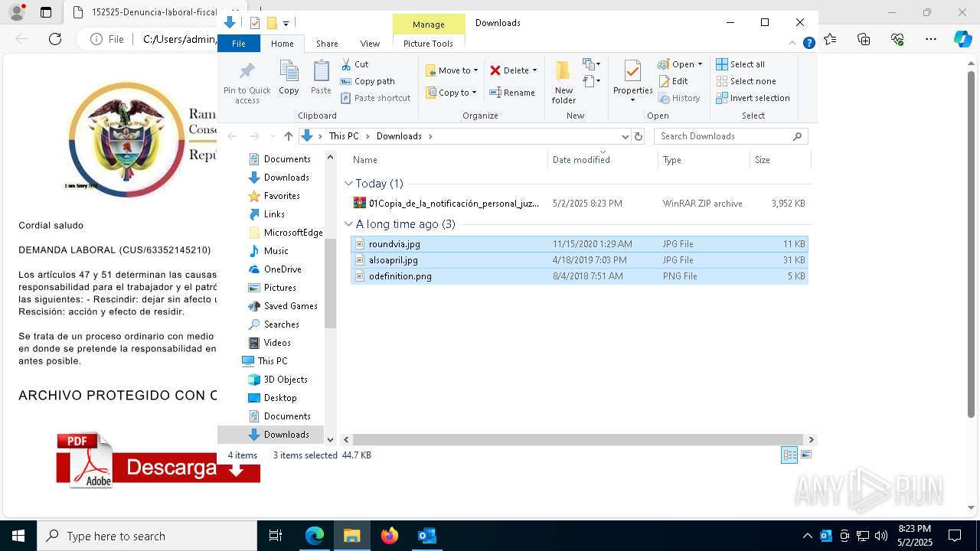Viewport: 980px width, 551px height.
Task: Expand the Delete dropdown arrow
Action: 534,70
